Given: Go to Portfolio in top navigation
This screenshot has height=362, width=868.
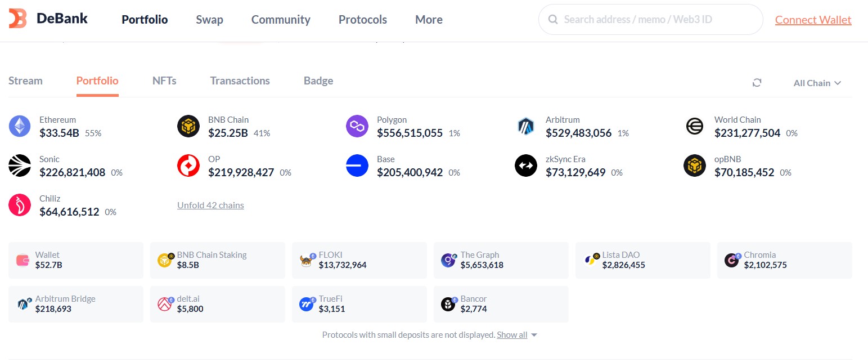Looking at the screenshot, I should [x=145, y=19].
